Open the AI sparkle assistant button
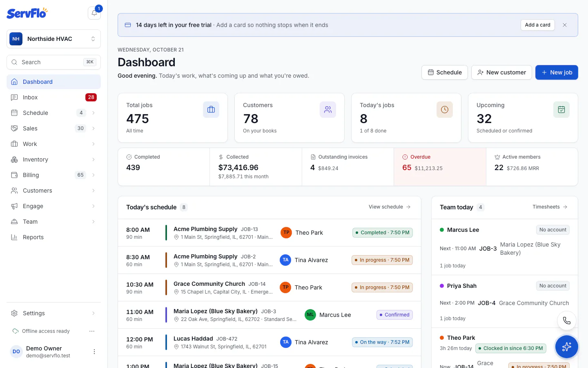 [567, 347]
